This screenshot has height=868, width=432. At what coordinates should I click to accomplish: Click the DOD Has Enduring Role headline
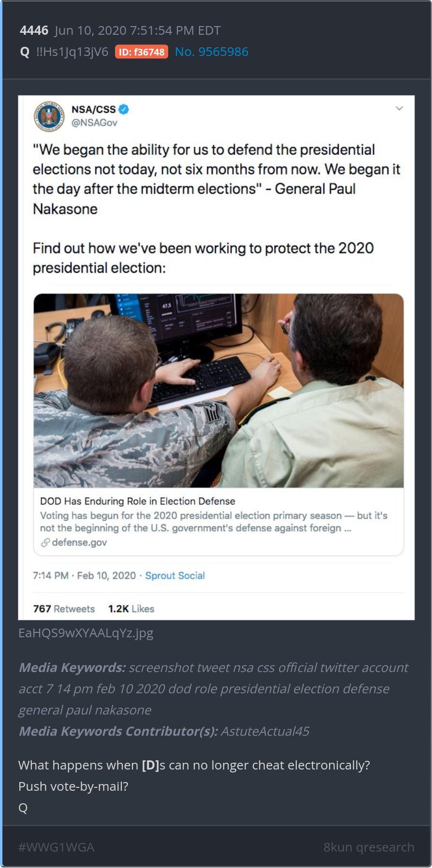pyautogui.click(x=138, y=501)
